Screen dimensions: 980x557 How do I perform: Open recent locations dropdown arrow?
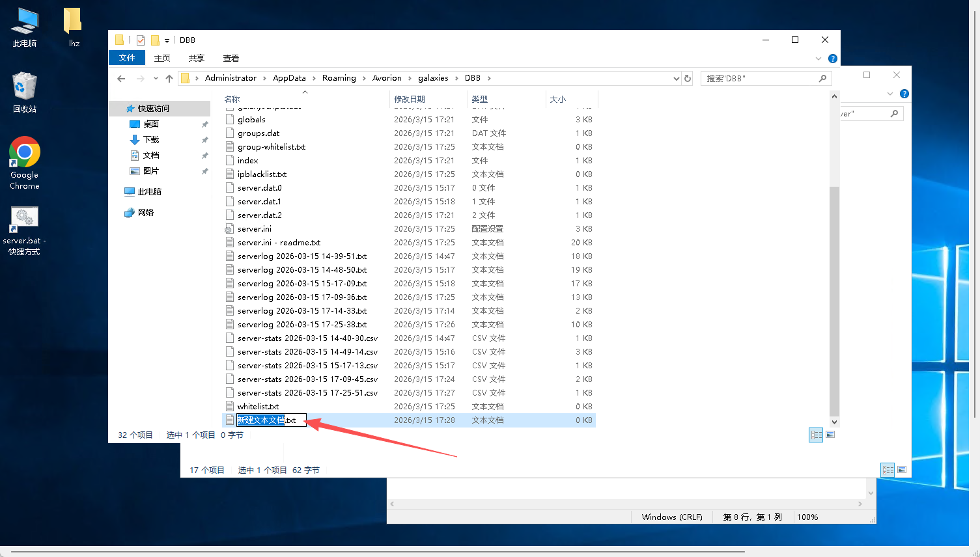(156, 79)
